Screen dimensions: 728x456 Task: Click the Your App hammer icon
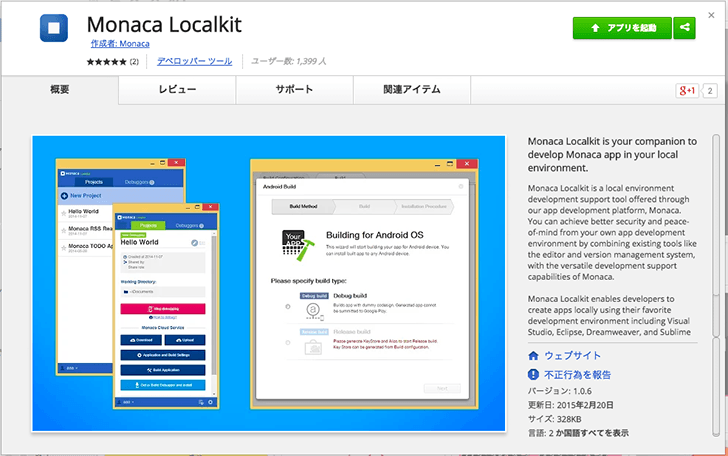(x=297, y=245)
